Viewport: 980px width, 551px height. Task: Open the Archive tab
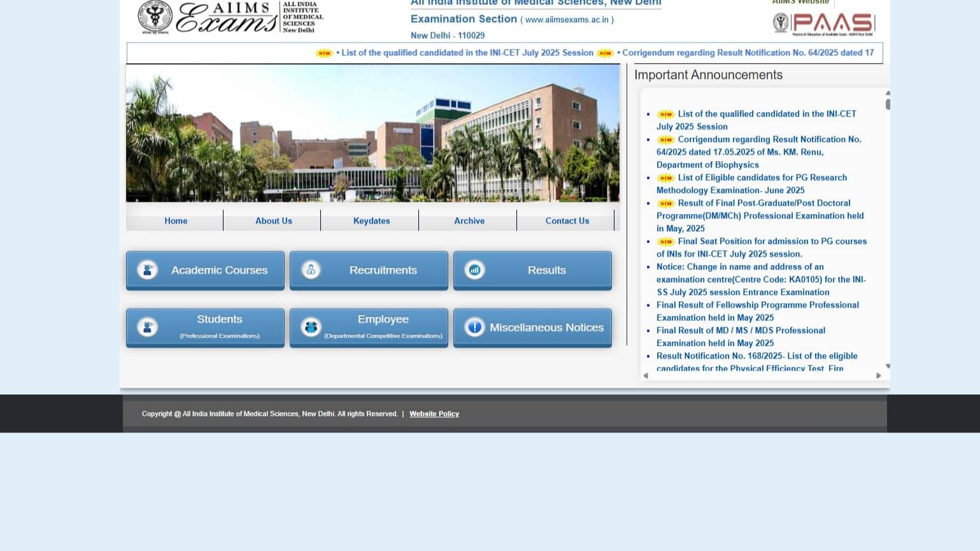(469, 220)
